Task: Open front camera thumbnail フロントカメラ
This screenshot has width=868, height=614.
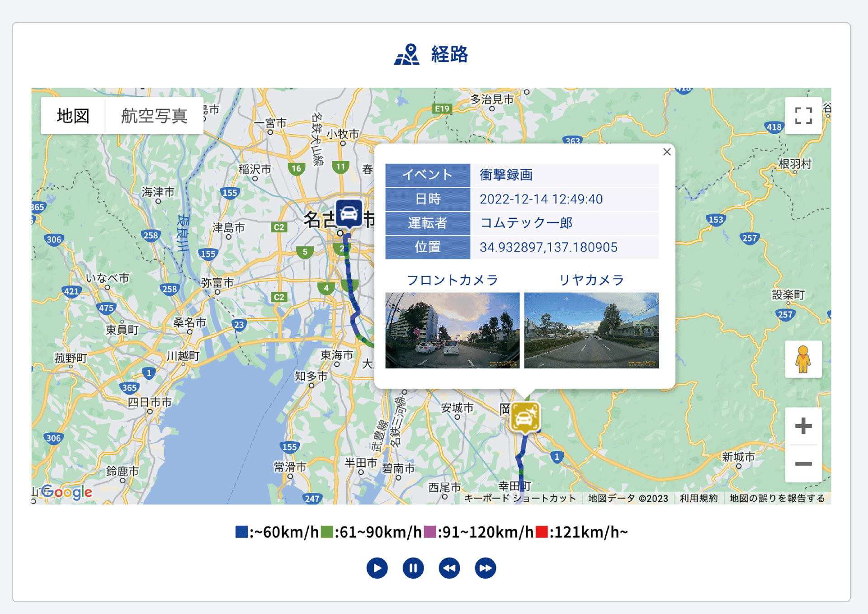Action: [453, 331]
